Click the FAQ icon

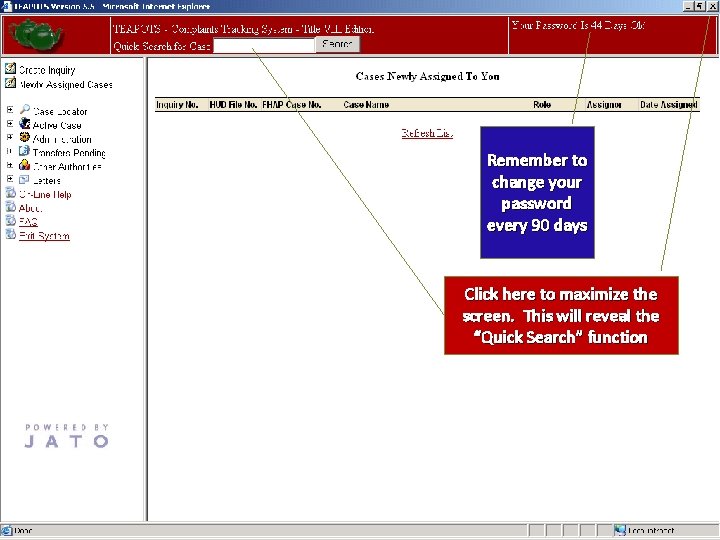pyautogui.click(x=10, y=220)
